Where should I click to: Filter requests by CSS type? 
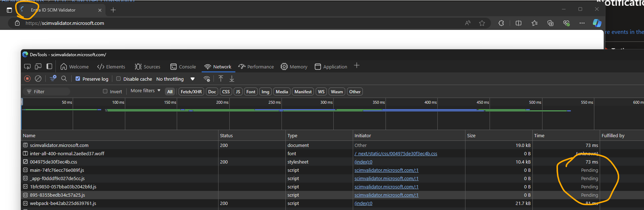[x=226, y=92]
